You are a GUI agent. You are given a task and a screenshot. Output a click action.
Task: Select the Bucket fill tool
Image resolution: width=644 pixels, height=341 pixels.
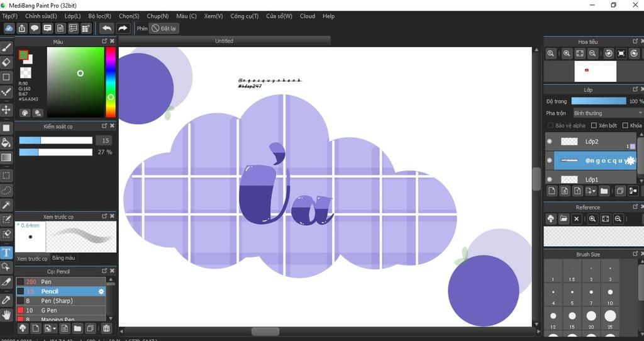tap(6, 143)
